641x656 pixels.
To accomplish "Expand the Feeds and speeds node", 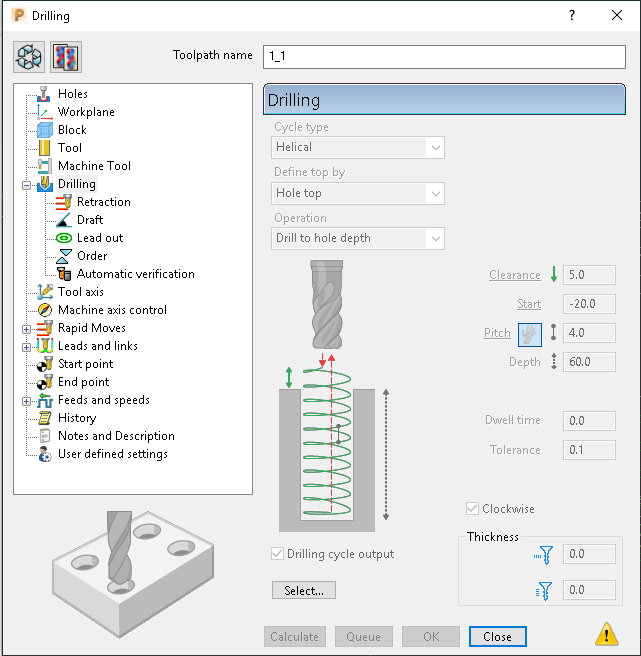I will pos(26,402).
